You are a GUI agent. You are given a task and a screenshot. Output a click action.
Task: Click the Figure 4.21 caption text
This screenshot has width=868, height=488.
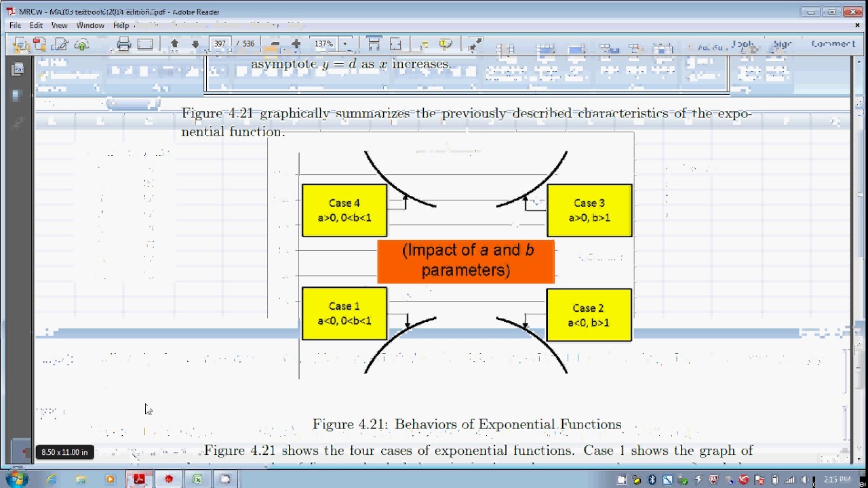[x=467, y=424]
